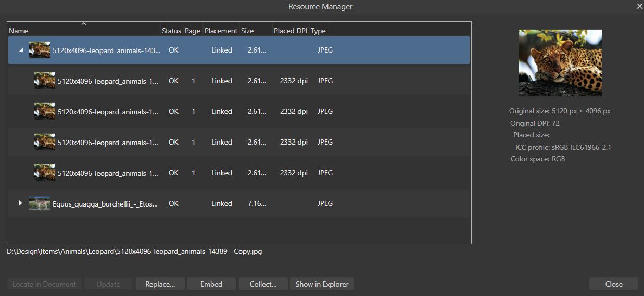Select the second child leopard instance thumbnail
This screenshot has height=296, width=644.
45,112
